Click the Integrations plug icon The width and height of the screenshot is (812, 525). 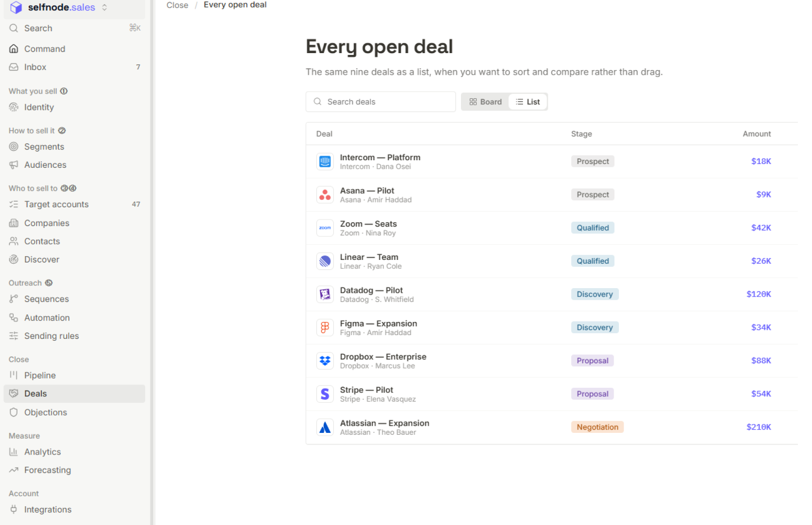click(14, 509)
